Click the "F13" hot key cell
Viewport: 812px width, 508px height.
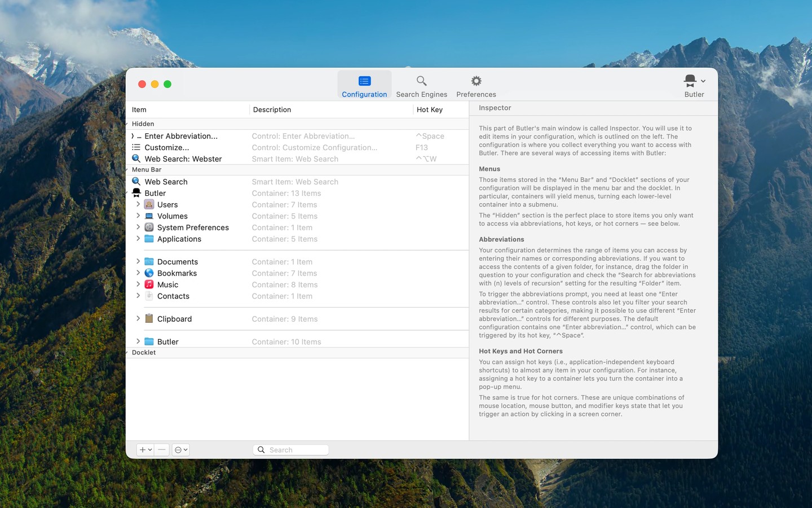click(x=422, y=147)
